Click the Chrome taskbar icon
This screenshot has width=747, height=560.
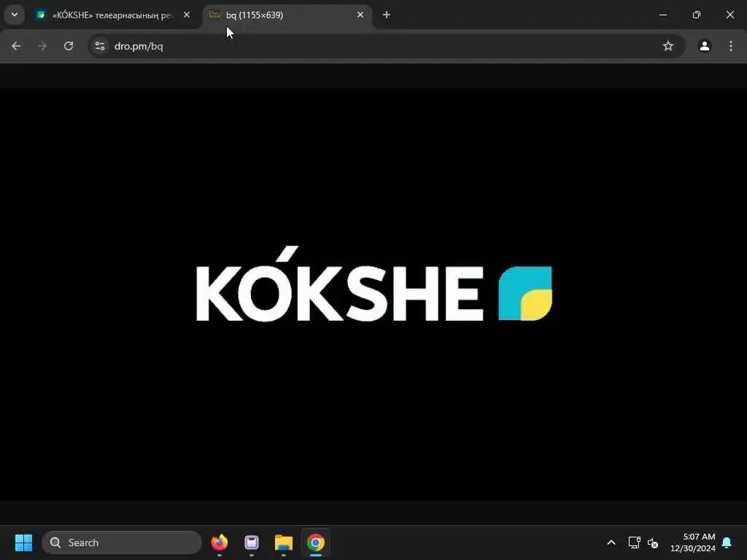coord(315,542)
